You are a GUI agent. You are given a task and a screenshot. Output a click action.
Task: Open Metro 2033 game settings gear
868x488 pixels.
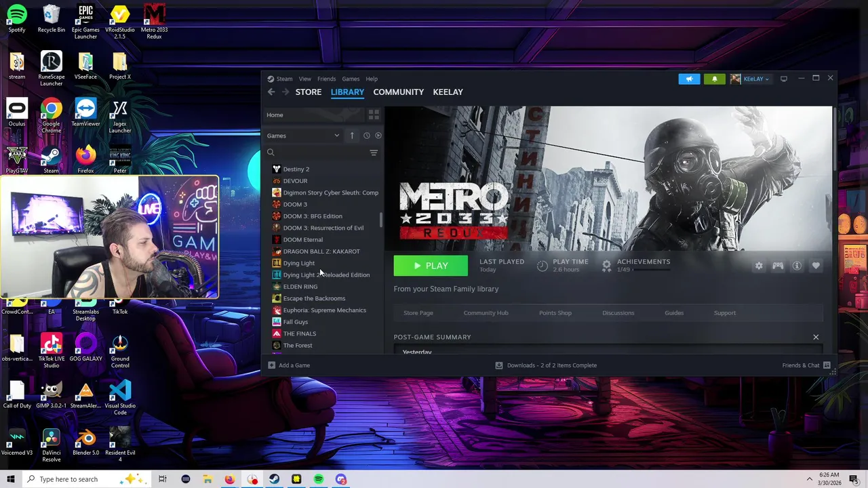click(759, 266)
